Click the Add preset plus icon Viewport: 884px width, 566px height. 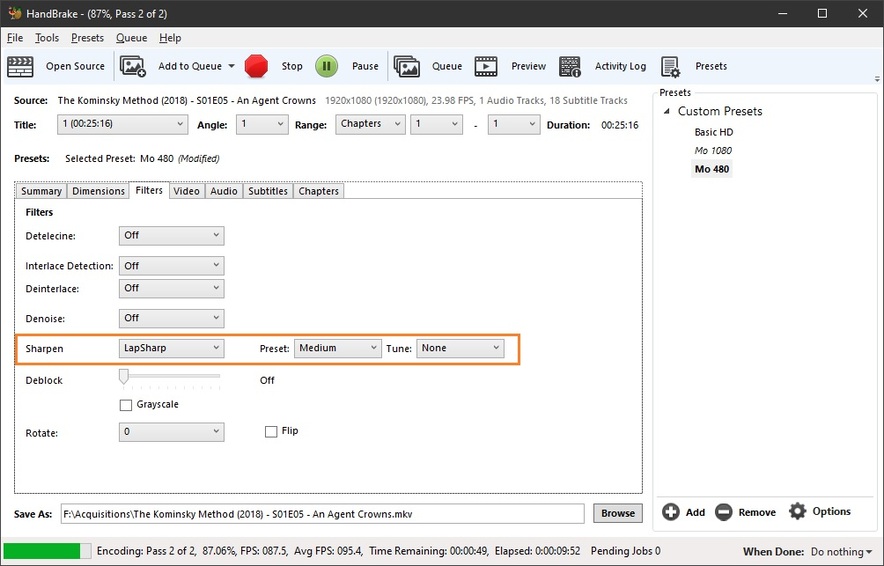click(671, 512)
